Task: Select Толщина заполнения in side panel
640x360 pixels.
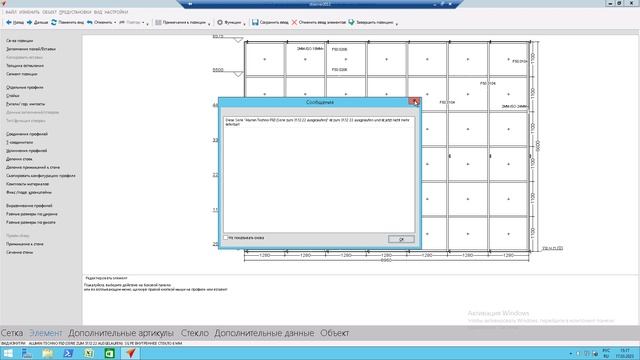Action: 25,66
